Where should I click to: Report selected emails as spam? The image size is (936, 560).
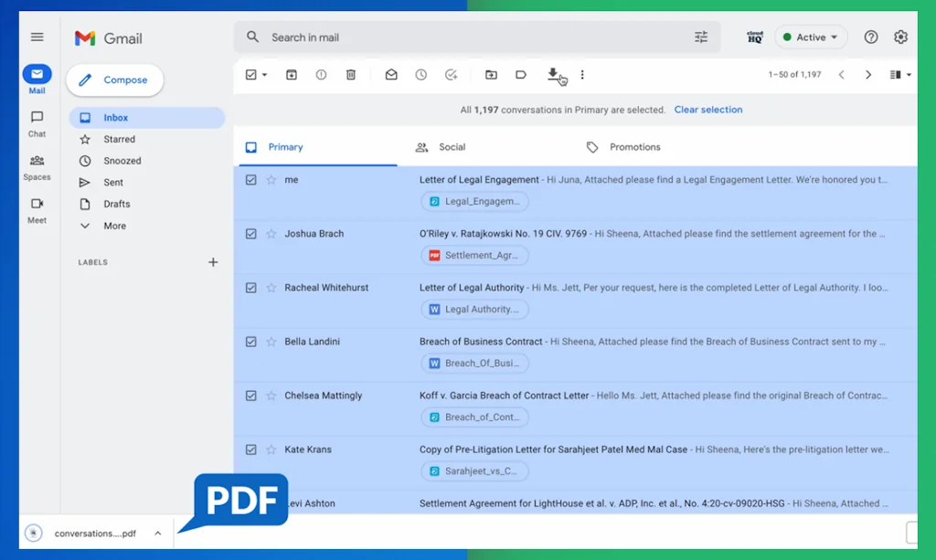(321, 75)
